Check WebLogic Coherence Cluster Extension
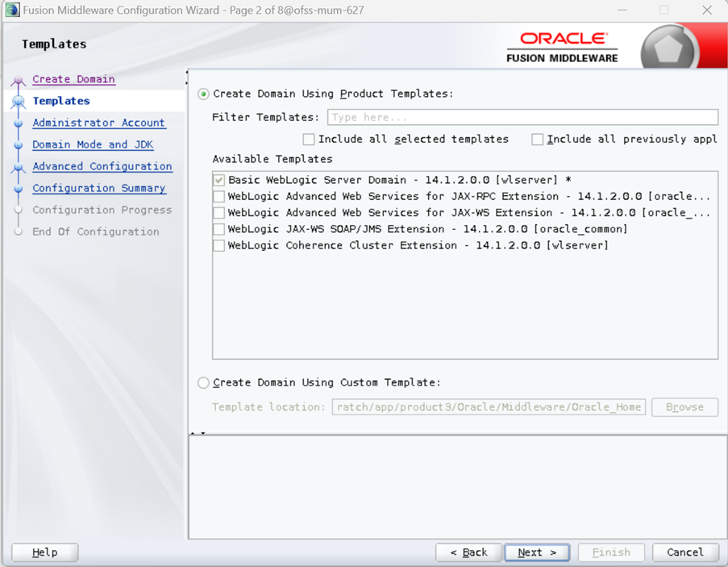The image size is (728, 567). [x=218, y=245]
